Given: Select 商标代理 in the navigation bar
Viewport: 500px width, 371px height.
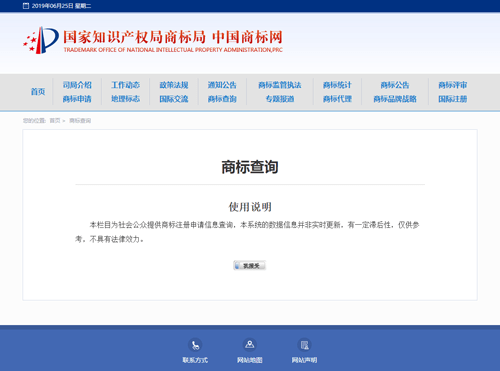Looking at the screenshot, I should [337, 99].
